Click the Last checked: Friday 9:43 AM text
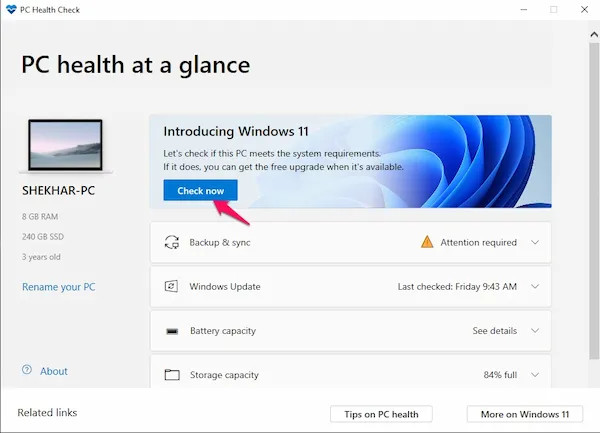 (457, 286)
